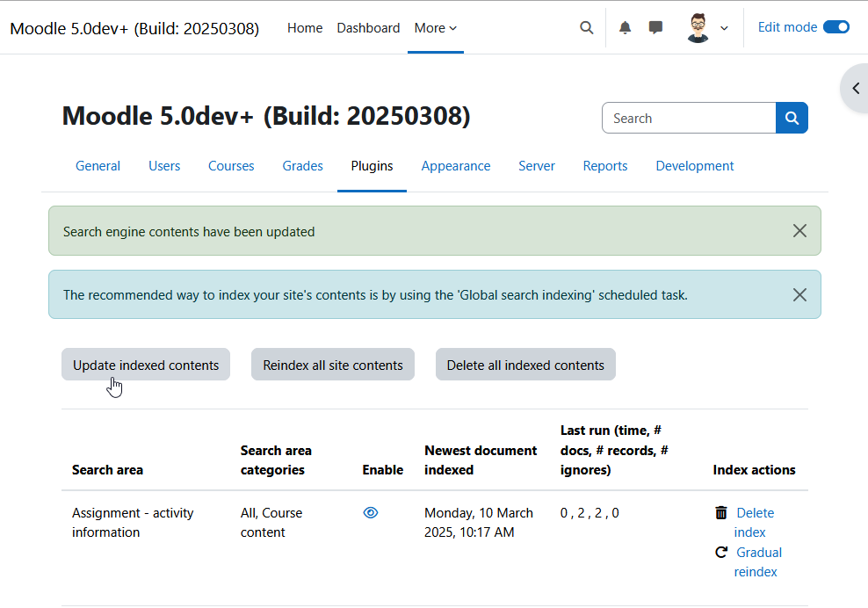Click the 'Enable' column header
The width and height of the screenshot is (868, 608).
pos(382,470)
